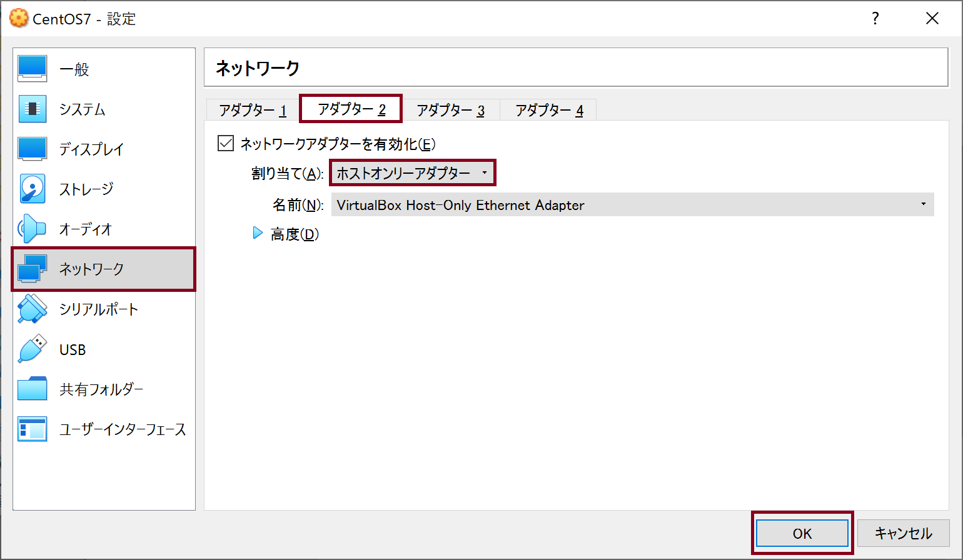The image size is (963, 560).
Task: Select the ユーザーインターフェース settings icon
Action: [x=32, y=429]
